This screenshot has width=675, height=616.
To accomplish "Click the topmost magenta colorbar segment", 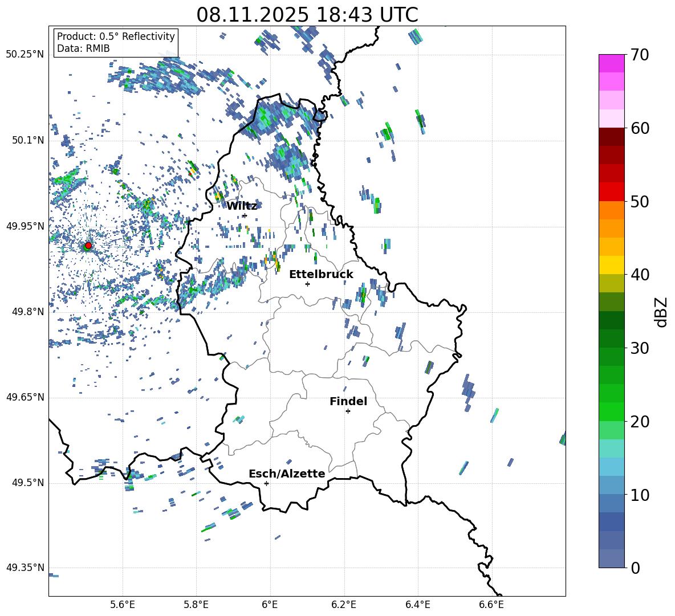I will click(x=611, y=64).
